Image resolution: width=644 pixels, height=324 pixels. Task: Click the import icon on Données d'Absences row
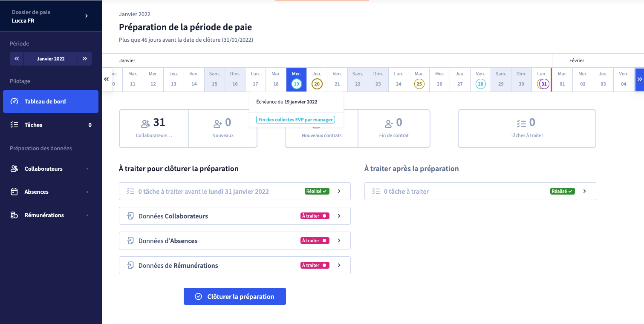[x=130, y=241]
